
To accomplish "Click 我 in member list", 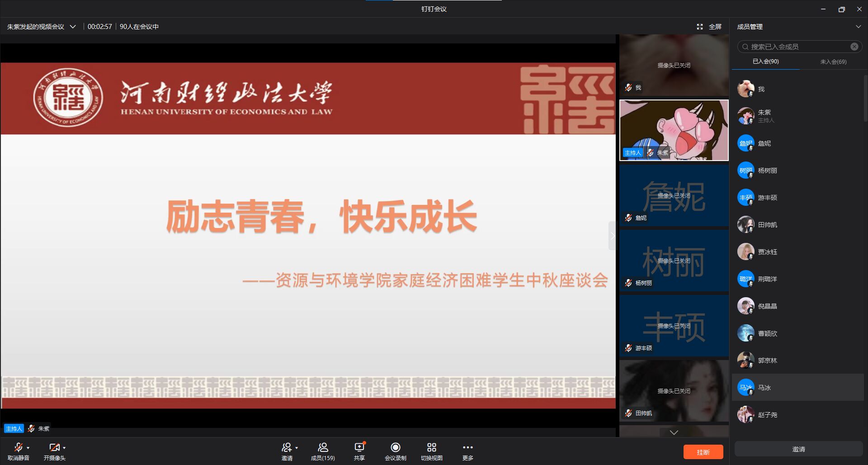I will [x=797, y=89].
